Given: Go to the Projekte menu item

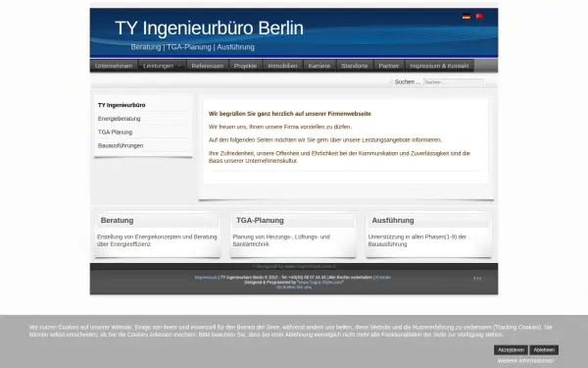Looking at the screenshot, I should pos(245,66).
